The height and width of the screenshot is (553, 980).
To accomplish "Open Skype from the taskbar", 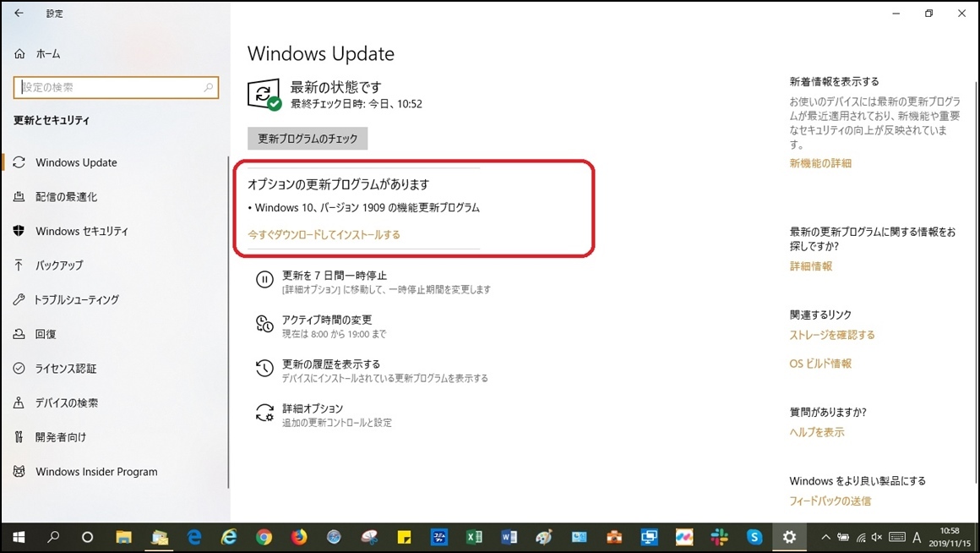I will pyautogui.click(x=754, y=538).
